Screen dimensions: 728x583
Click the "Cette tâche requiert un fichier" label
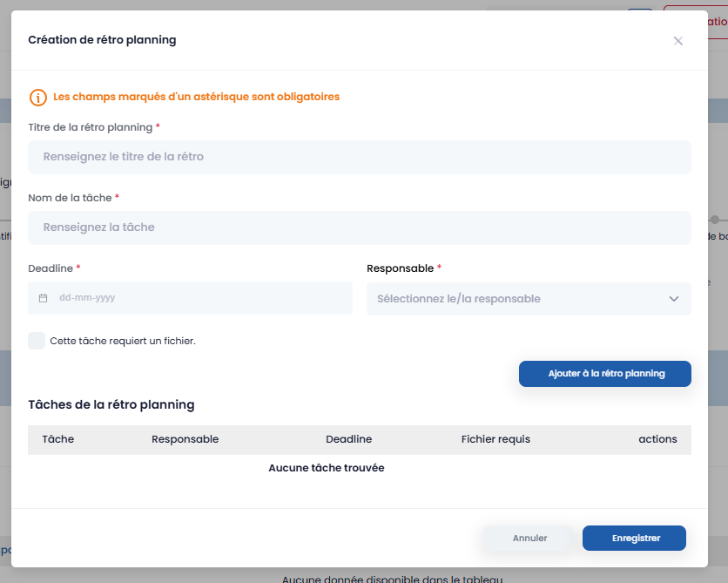tap(123, 341)
